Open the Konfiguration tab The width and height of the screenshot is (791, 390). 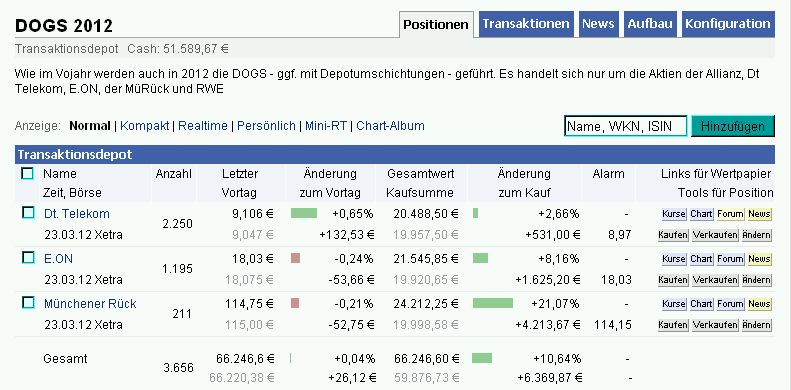728,24
